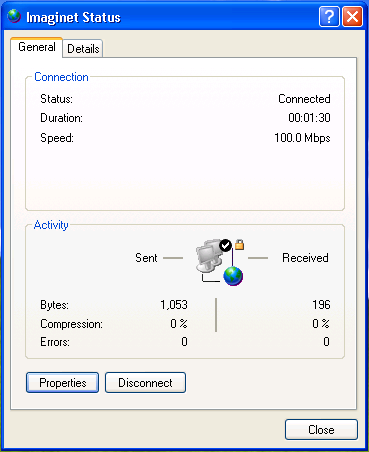Click the padlock icon in Activity section

[x=239, y=244]
